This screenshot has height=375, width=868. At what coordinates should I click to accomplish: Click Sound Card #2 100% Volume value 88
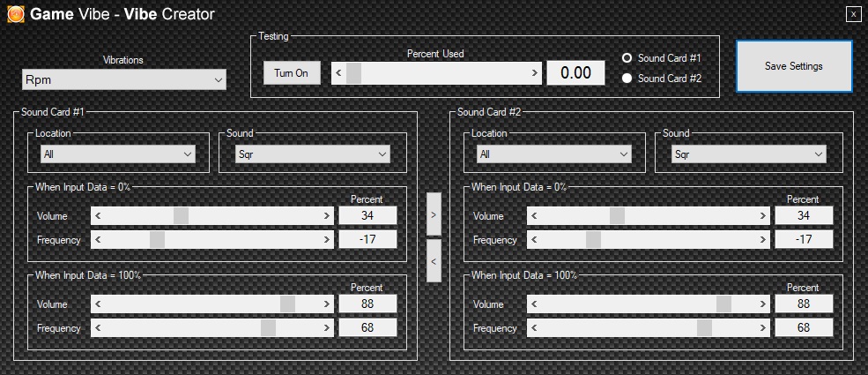[x=804, y=304]
